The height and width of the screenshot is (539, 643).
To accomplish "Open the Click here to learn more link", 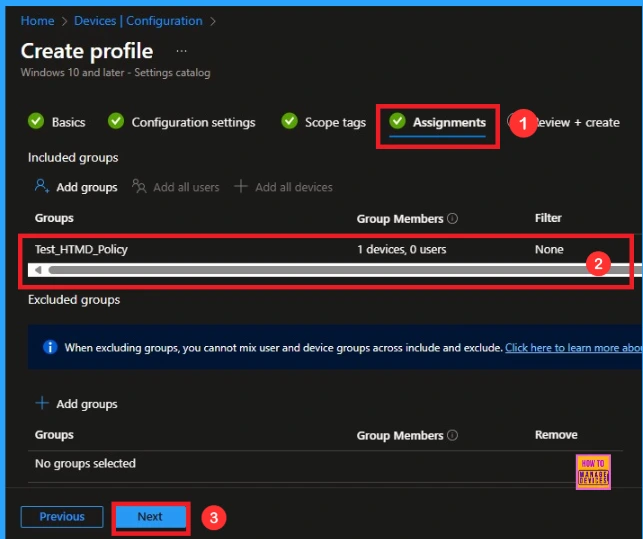I will (x=572, y=348).
